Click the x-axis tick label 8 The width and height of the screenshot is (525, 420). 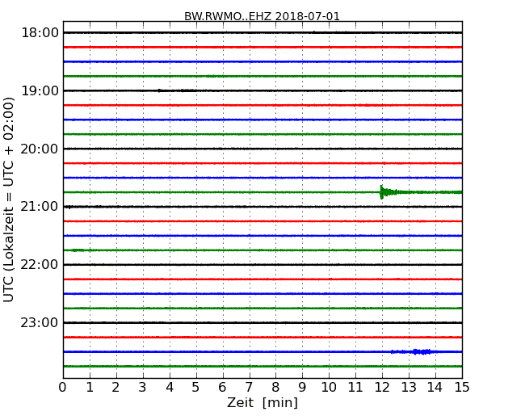pos(275,388)
